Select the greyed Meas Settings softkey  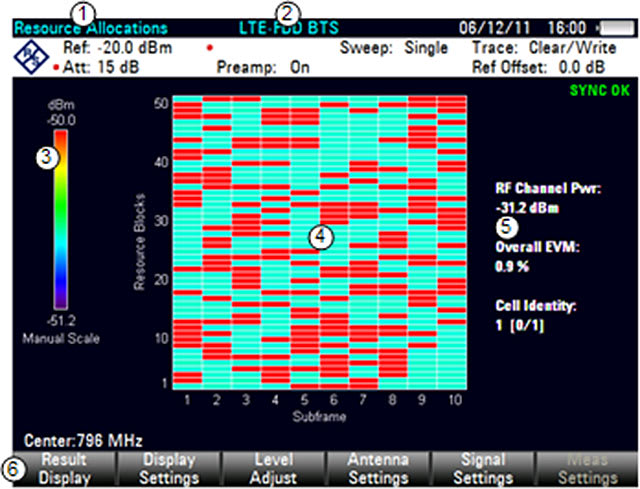pos(587,469)
